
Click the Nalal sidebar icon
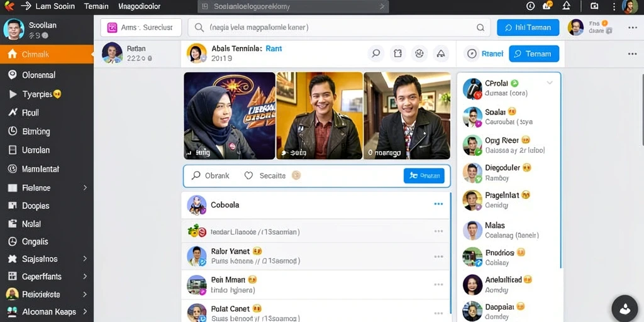pyautogui.click(x=13, y=224)
